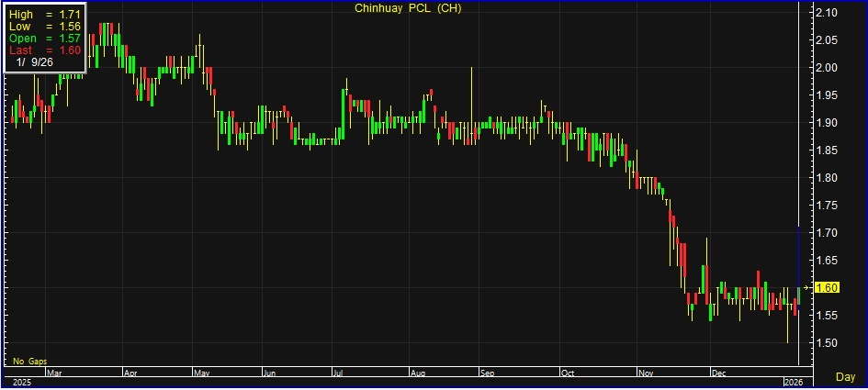This screenshot has width=868, height=390.
Task: Click the No Gaps label
Action: [x=28, y=362]
